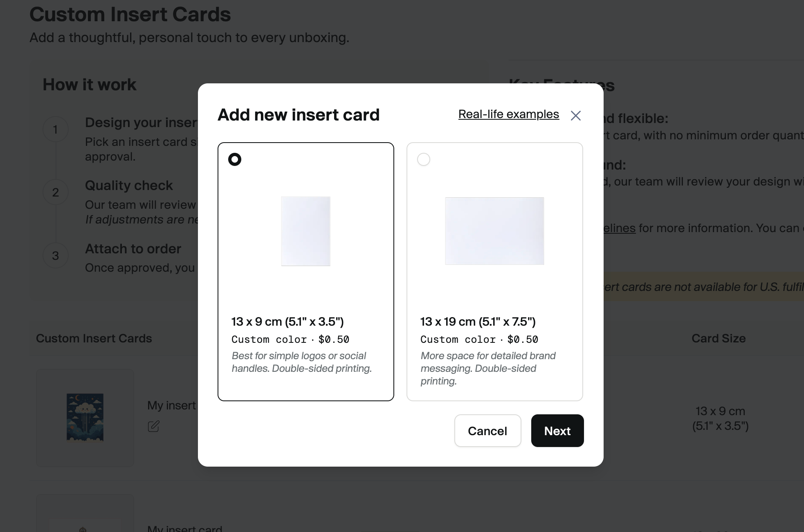Click the edit pencil icon under My insert

[153, 426]
